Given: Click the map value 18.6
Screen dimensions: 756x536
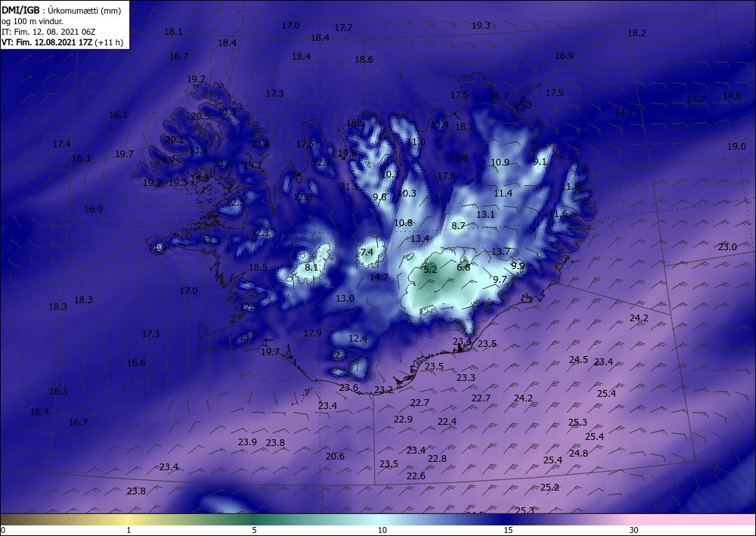Looking at the screenshot, I should (364, 60).
